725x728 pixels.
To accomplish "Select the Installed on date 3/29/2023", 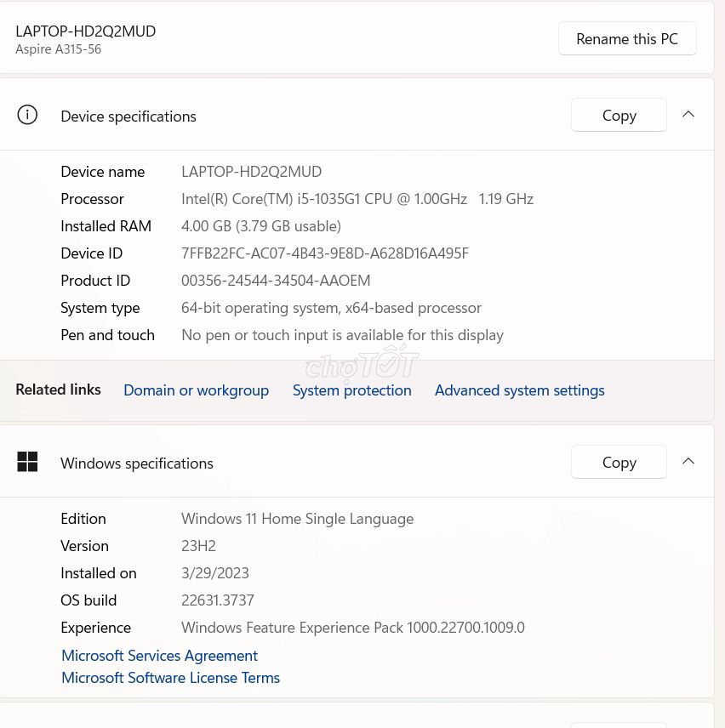I will [215, 573].
